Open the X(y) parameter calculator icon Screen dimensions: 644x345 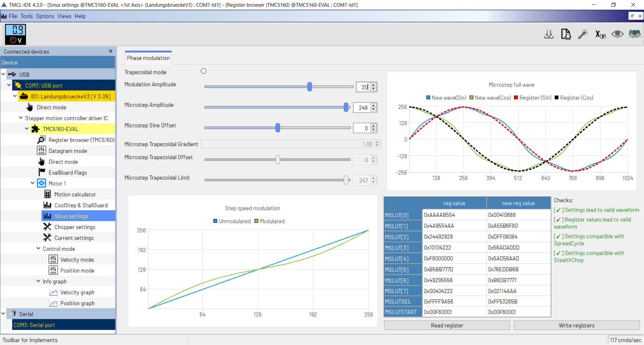600,34
